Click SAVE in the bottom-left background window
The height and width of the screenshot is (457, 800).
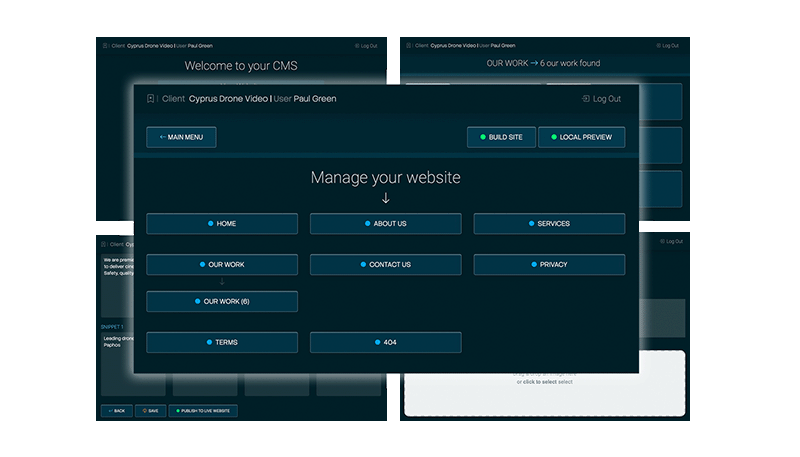(151, 411)
